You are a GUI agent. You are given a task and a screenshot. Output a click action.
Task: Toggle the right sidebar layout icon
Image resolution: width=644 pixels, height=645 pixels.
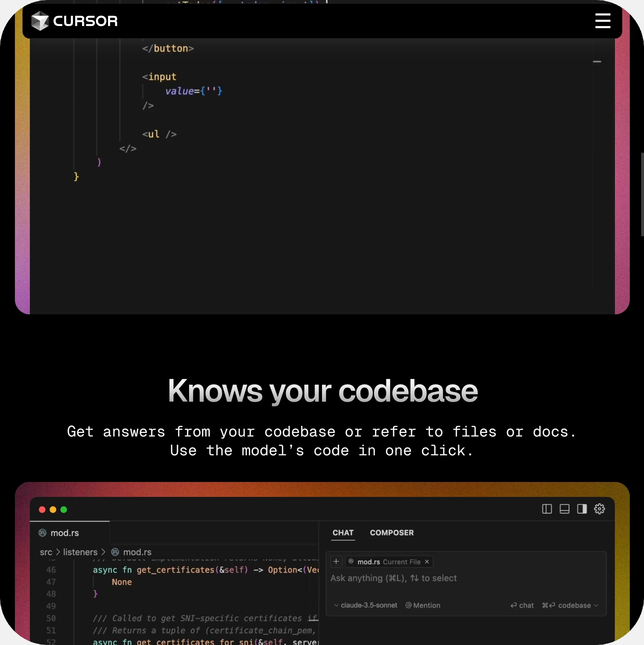pos(582,509)
